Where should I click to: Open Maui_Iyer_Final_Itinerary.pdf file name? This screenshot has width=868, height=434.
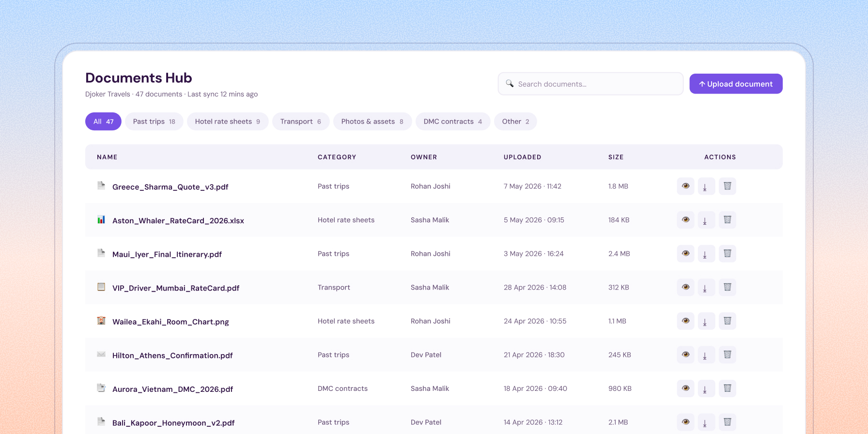click(x=167, y=254)
